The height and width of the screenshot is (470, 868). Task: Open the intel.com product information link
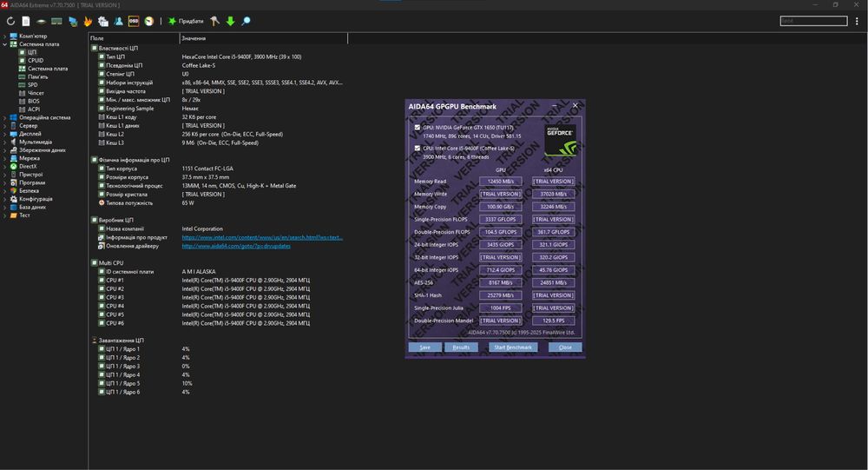(x=262, y=237)
